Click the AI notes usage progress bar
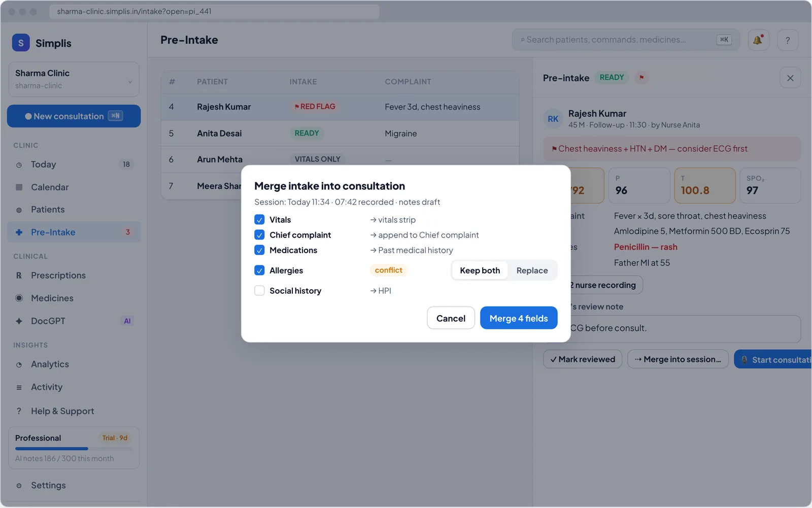Image resolution: width=812 pixels, height=508 pixels. click(74, 449)
